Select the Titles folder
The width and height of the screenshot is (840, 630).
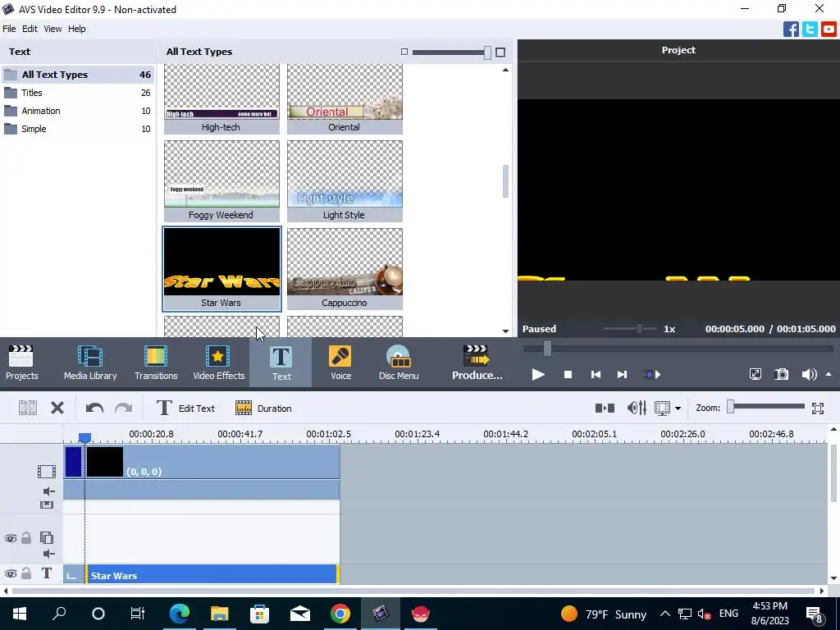(x=78, y=93)
